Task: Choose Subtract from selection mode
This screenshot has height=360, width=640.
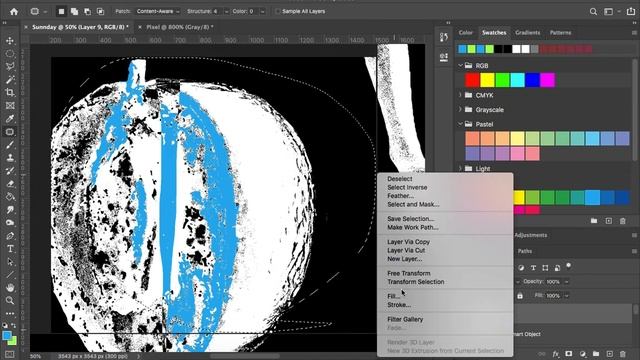Action: [x=87, y=11]
